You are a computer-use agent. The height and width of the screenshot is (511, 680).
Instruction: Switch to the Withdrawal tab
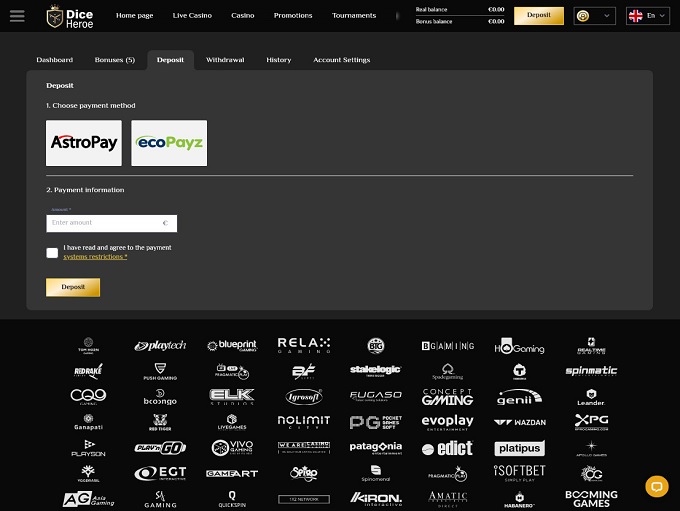pos(225,60)
